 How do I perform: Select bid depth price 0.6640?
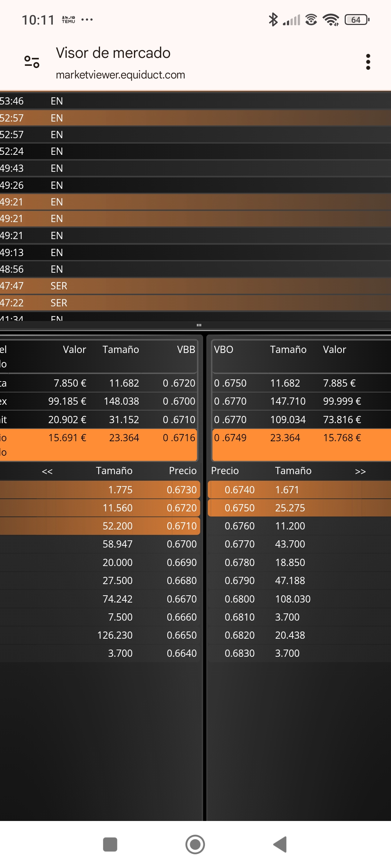point(182,653)
